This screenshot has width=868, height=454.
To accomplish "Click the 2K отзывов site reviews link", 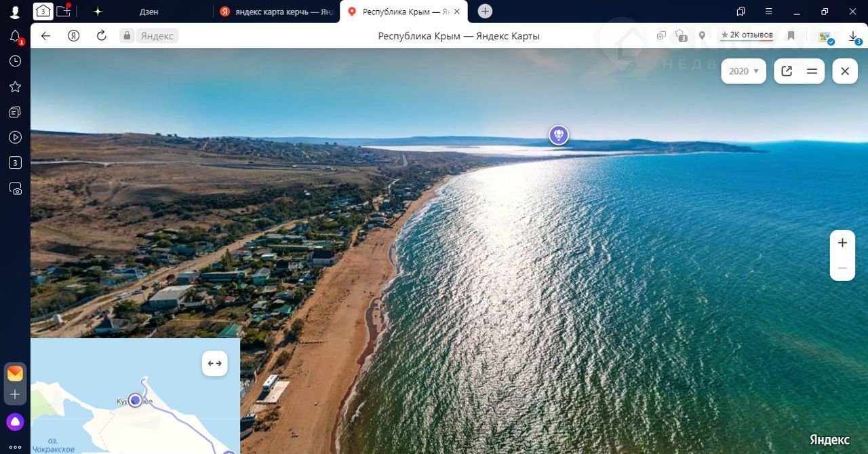I will [x=746, y=35].
